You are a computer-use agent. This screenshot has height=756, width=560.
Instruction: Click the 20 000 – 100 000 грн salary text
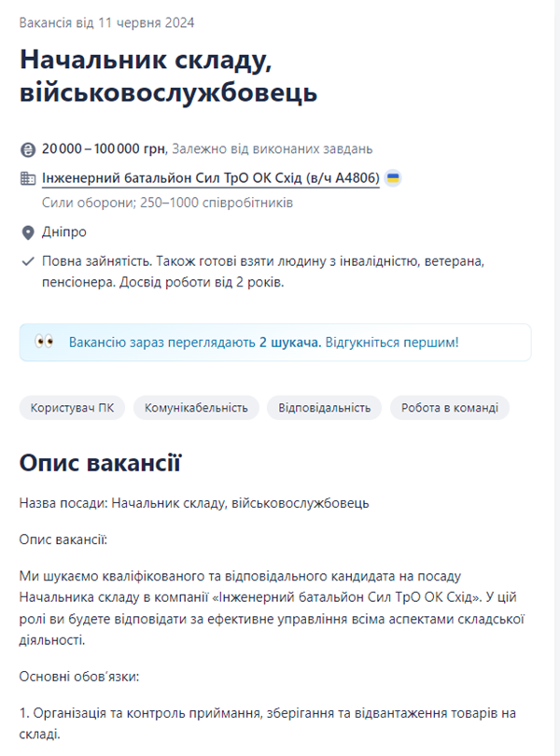pyautogui.click(x=104, y=148)
